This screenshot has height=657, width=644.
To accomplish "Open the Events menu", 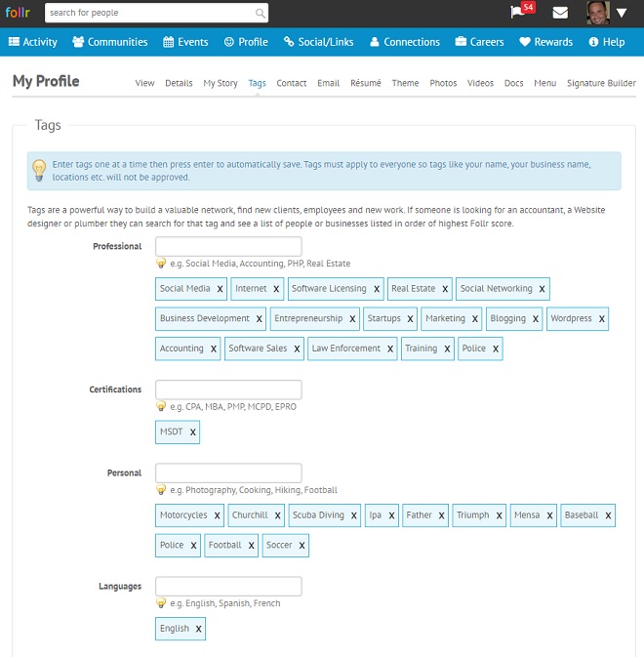I will 185,42.
